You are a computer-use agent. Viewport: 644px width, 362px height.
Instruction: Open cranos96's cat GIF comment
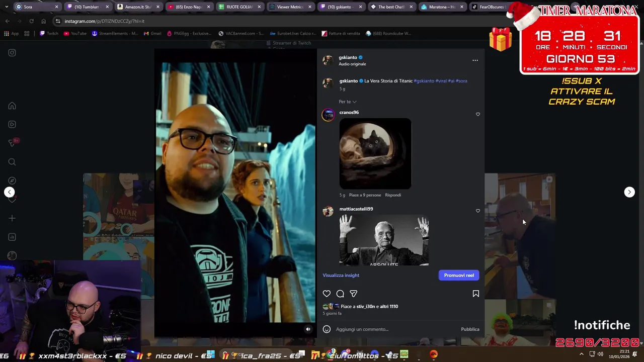(x=375, y=153)
